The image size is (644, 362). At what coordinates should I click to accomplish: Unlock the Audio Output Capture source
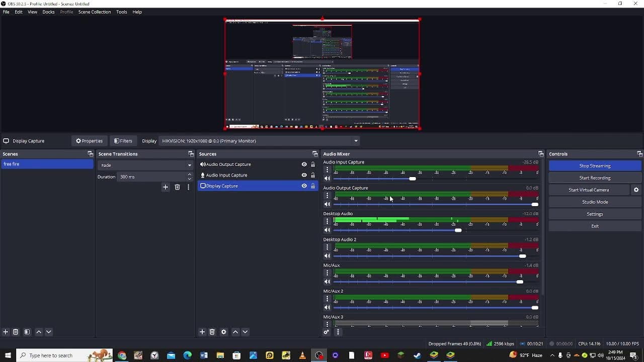[313, 164]
